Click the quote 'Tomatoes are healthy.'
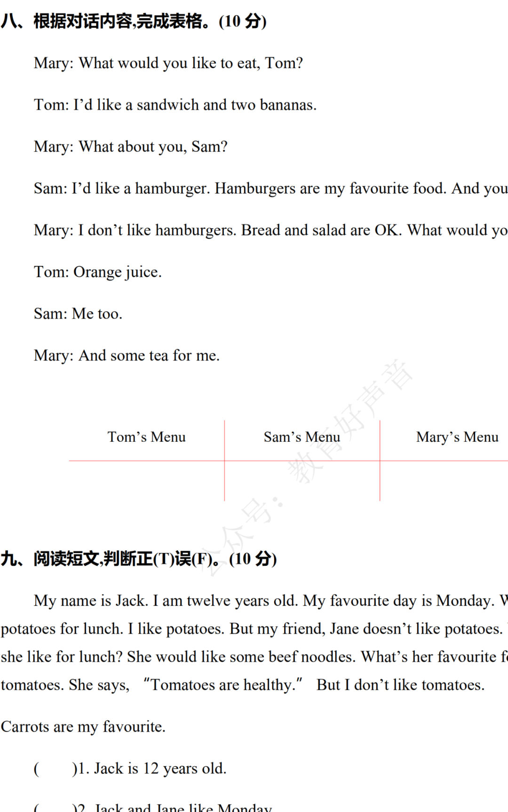This screenshot has height=812, width=508. pos(223,685)
